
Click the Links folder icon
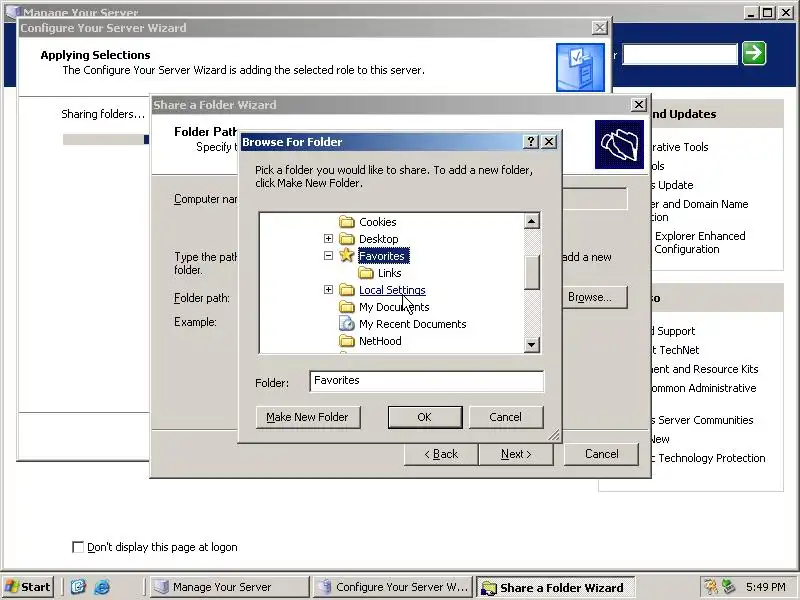click(365, 273)
